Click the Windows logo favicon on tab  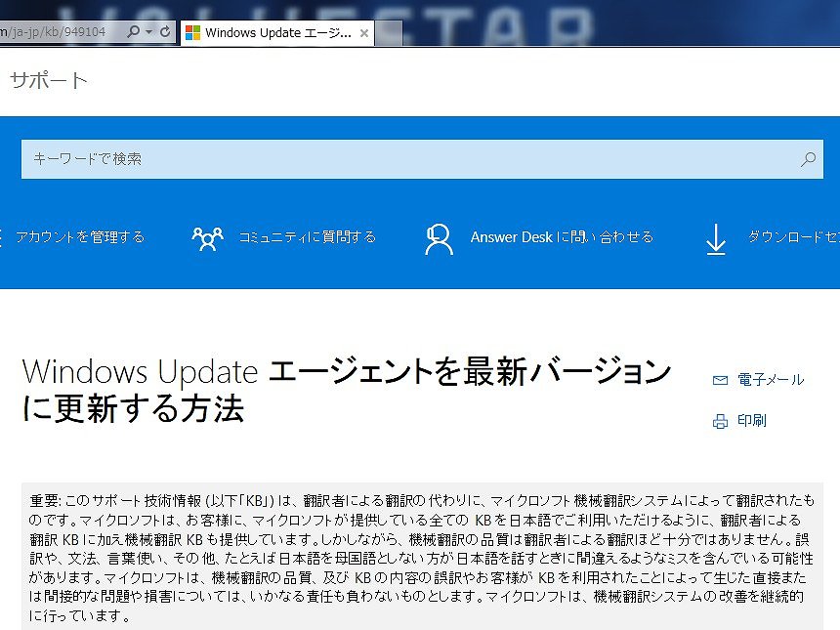(192, 33)
